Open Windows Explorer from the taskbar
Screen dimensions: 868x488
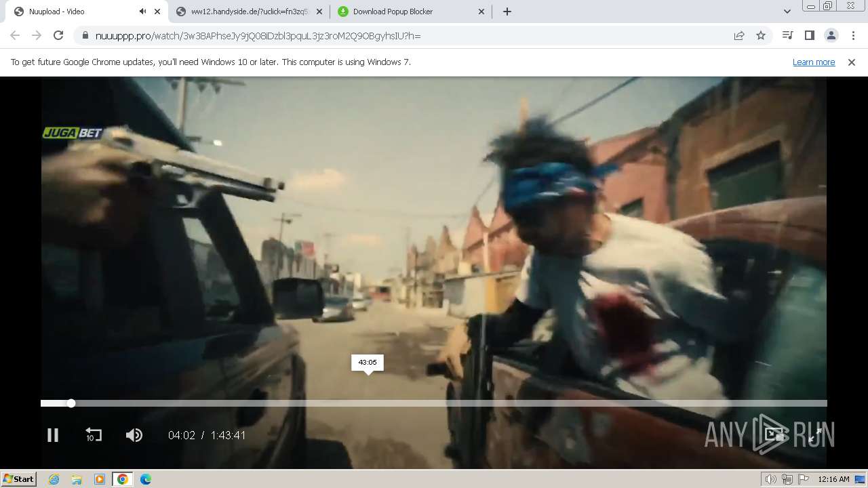(77, 479)
